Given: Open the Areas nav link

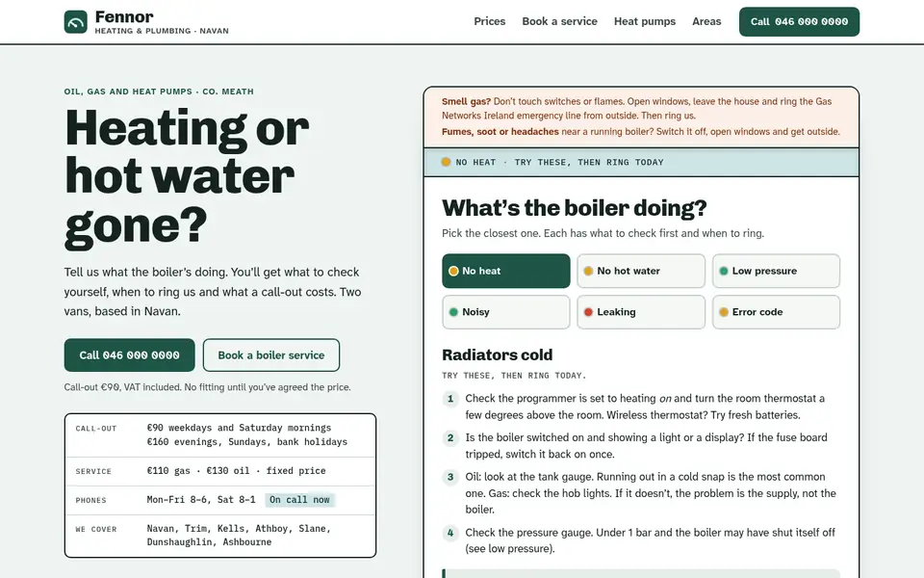Looking at the screenshot, I should (x=706, y=21).
